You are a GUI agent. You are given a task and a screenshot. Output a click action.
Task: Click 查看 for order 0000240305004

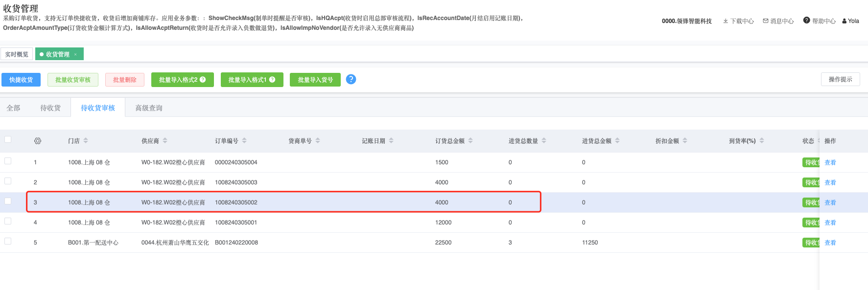pos(830,162)
